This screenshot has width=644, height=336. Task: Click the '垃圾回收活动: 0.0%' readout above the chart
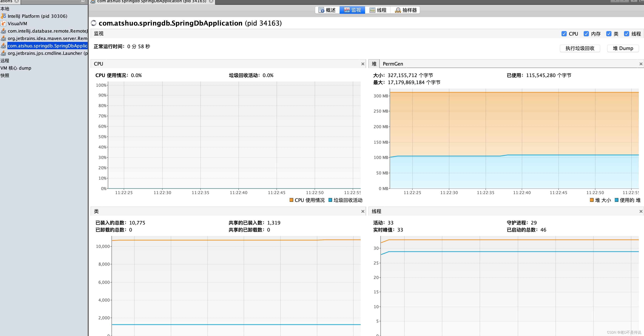click(251, 75)
